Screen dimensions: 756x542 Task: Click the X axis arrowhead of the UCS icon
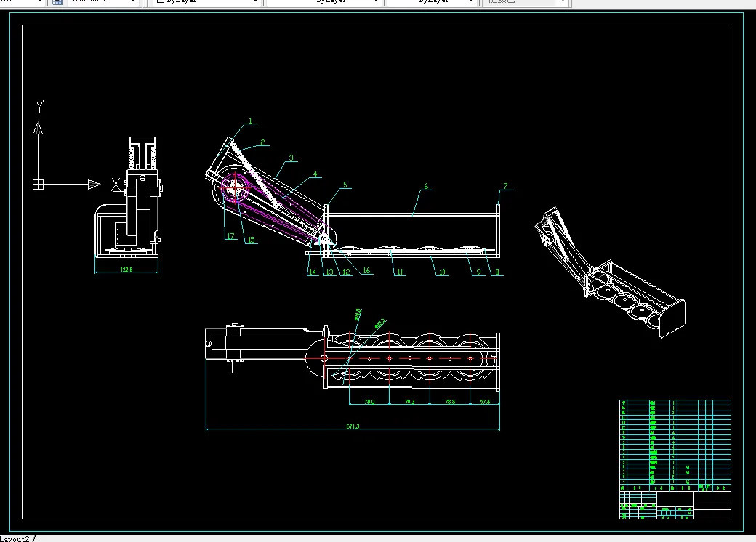pos(94,185)
